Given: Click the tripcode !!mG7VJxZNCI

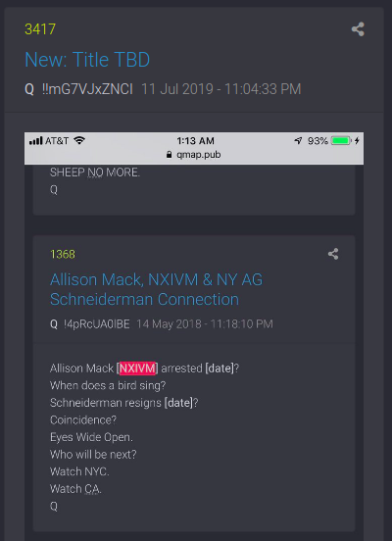Looking at the screenshot, I should click(x=87, y=89).
